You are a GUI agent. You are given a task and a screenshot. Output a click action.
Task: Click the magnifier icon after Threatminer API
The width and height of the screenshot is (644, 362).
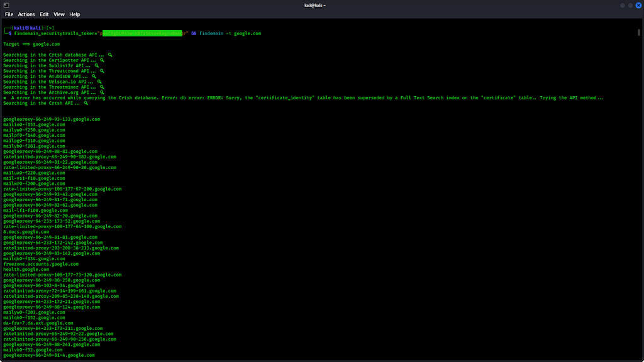[x=102, y=87]
